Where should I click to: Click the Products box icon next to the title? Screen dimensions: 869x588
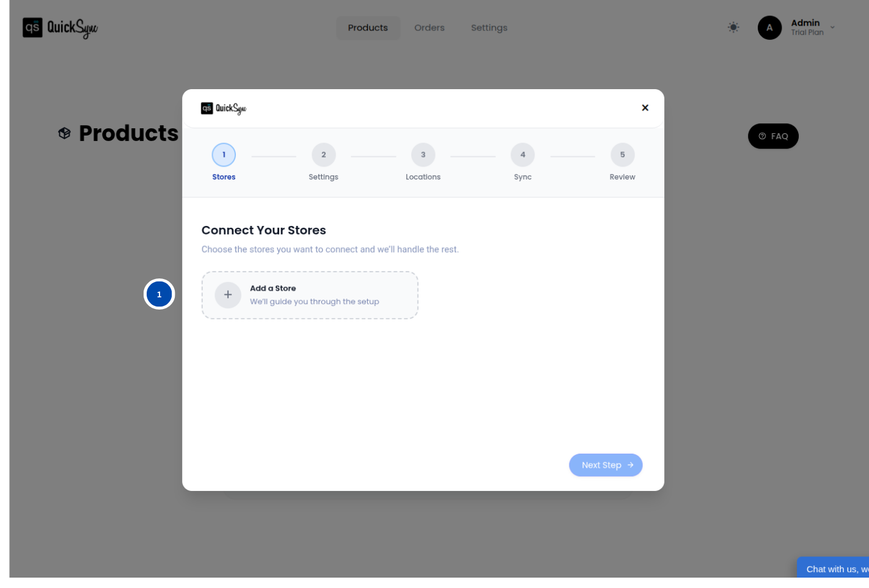click(64, 132)
